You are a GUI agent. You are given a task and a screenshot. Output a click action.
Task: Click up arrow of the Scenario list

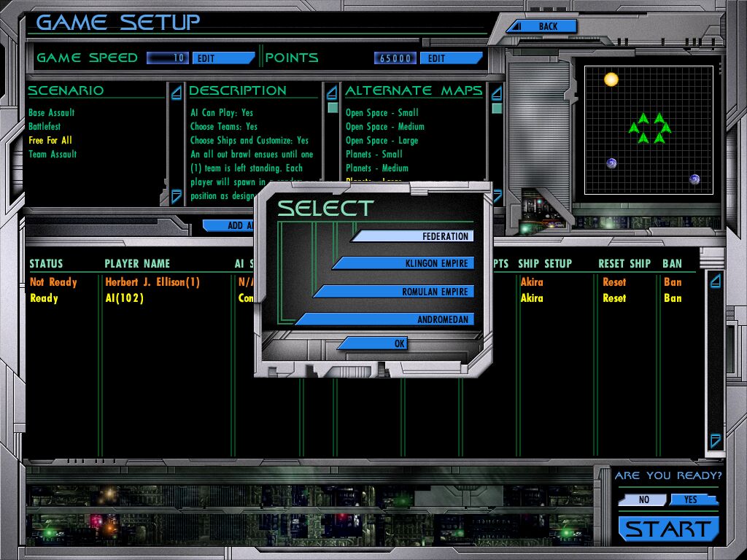point(177,93)
